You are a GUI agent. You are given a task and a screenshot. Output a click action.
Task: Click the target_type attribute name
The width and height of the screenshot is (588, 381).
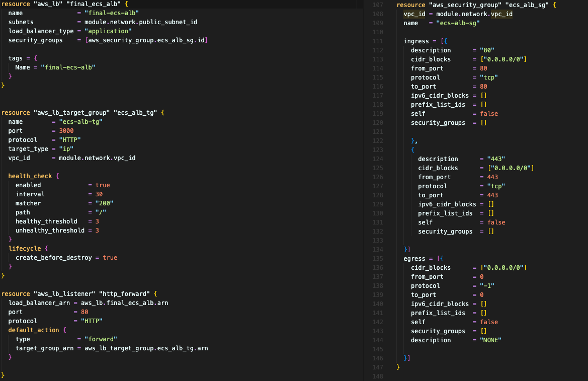tap(28, 149)
